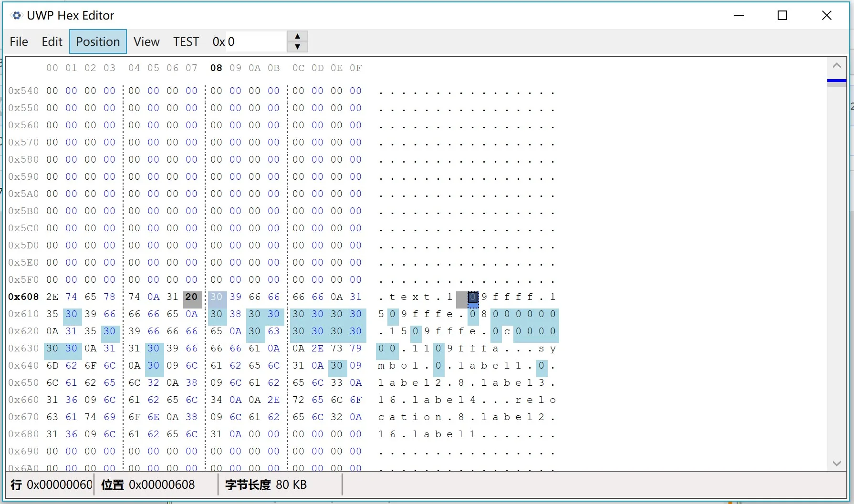Select column header 00
854x504 pixels.
[x=52, y=68]
